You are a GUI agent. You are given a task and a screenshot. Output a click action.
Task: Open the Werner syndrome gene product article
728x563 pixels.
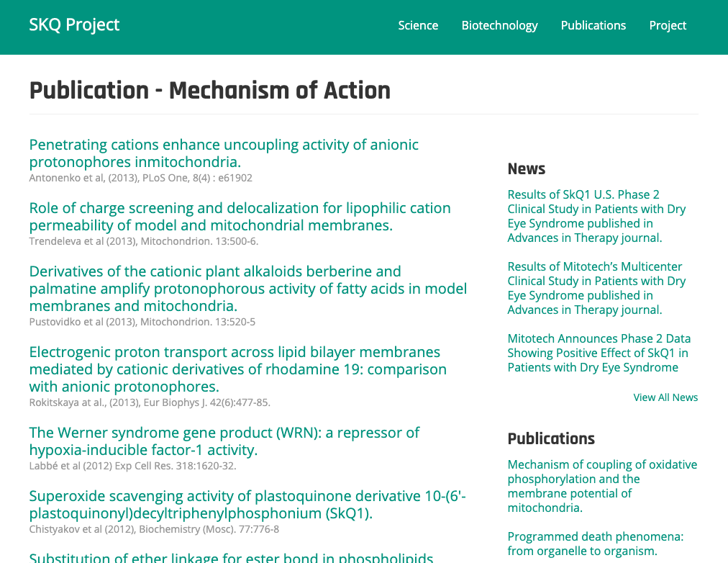click(224, 441)
